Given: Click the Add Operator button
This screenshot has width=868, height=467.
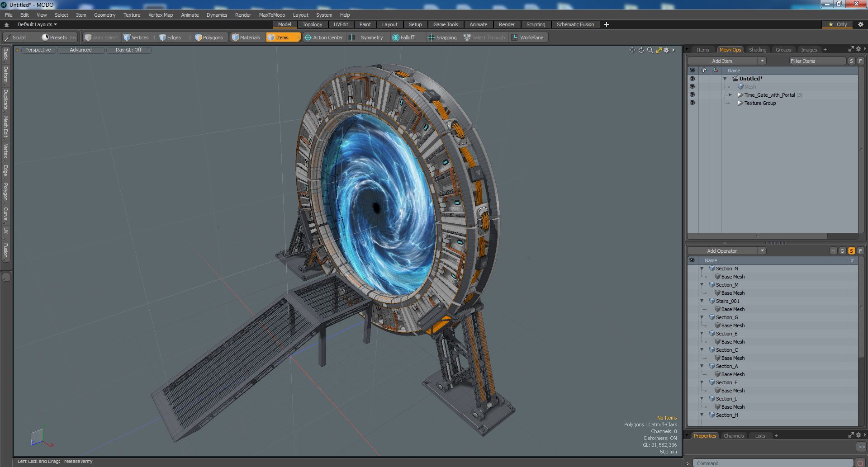Looking at the screenshot, I should pos(722,251).
